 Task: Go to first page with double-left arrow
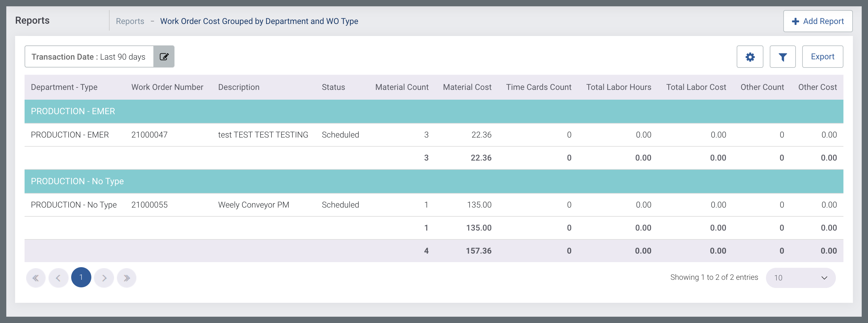point(36,278)
